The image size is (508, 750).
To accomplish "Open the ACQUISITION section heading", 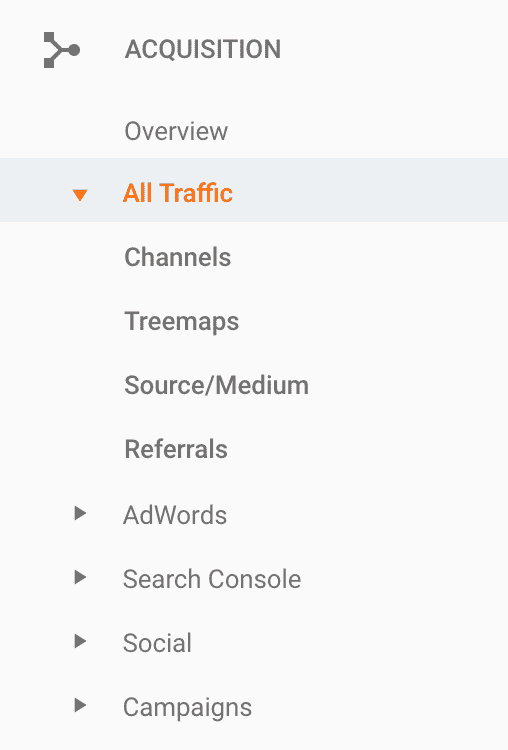I will tap(203, 49).
